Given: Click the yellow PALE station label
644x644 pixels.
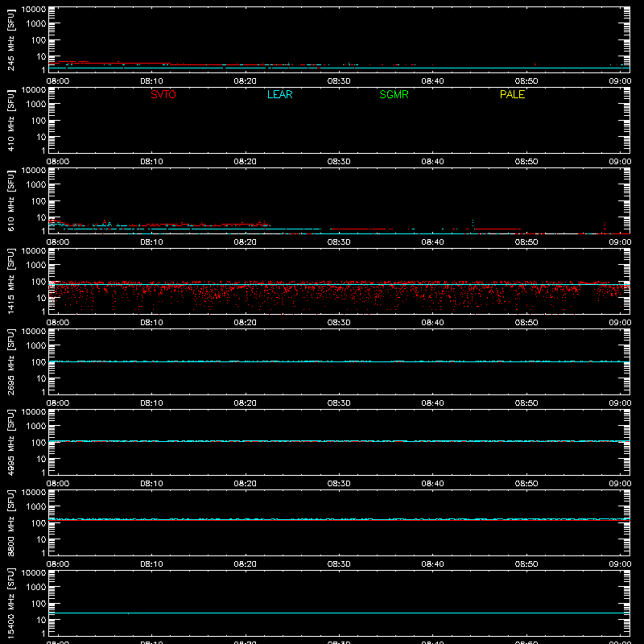Looking at the screenshot, I should 512,94.
